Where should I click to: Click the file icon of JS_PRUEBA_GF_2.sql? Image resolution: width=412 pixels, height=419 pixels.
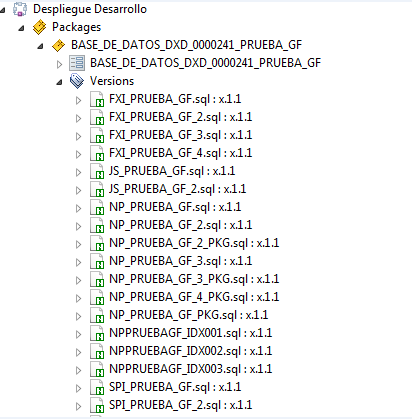(x=97, y=189)
